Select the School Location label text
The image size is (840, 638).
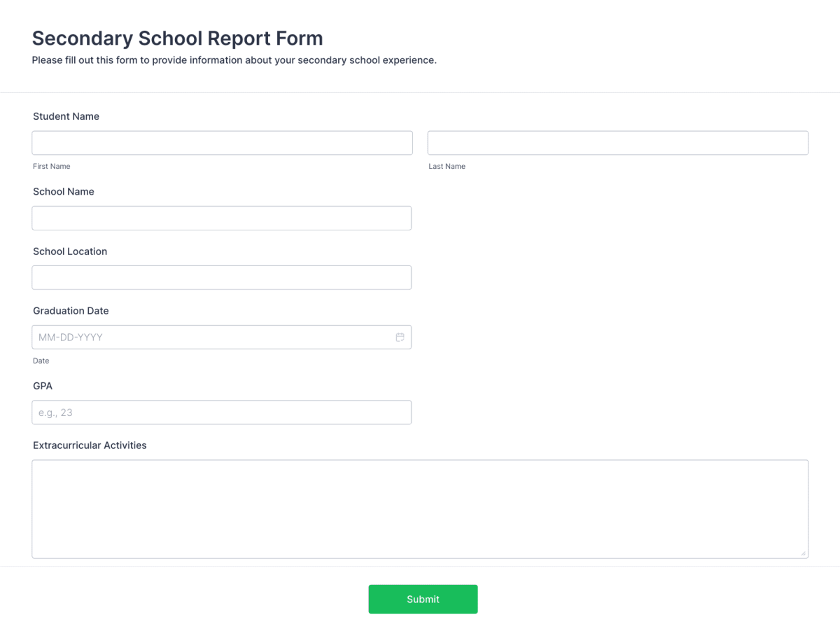coord(70,251)
